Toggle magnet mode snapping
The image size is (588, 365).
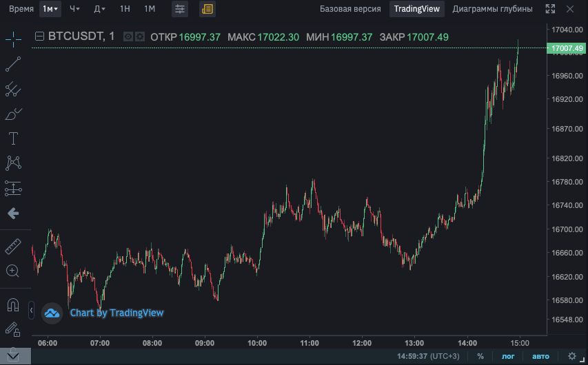click(13, 305)
